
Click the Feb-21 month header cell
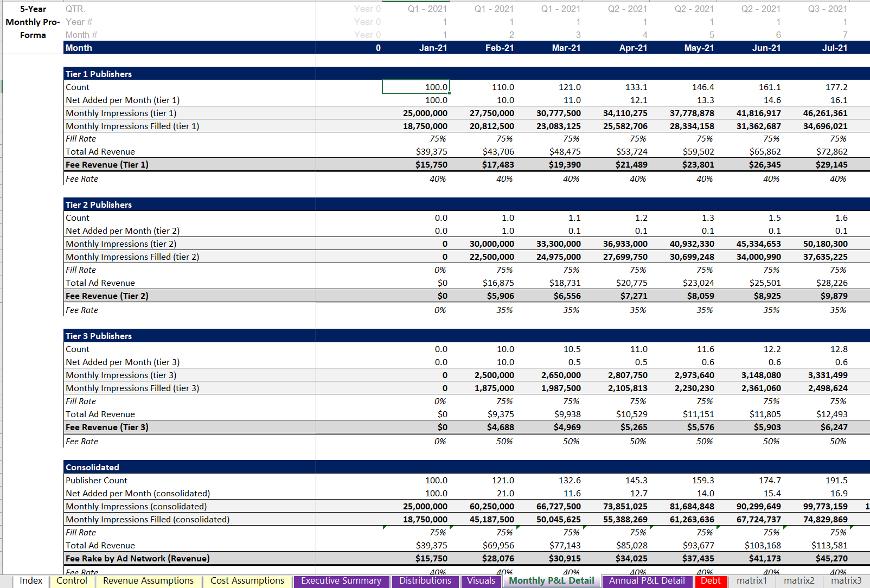(483, 48)
